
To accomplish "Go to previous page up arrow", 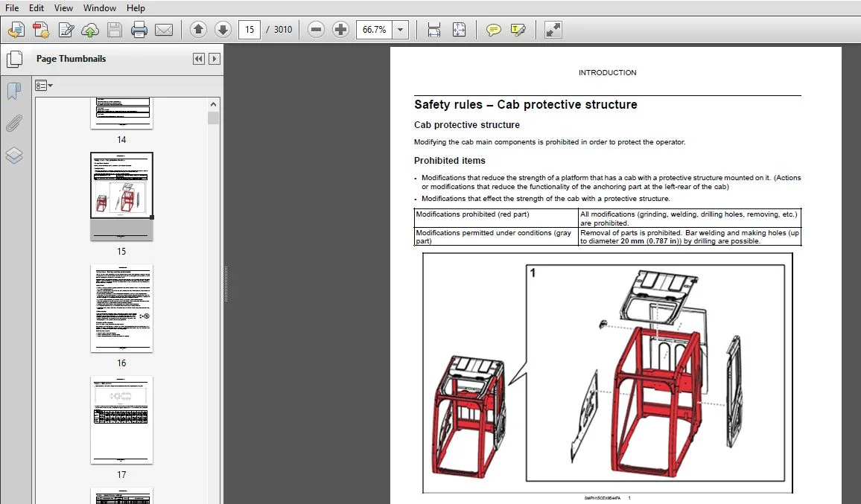I will click(198, 30).
